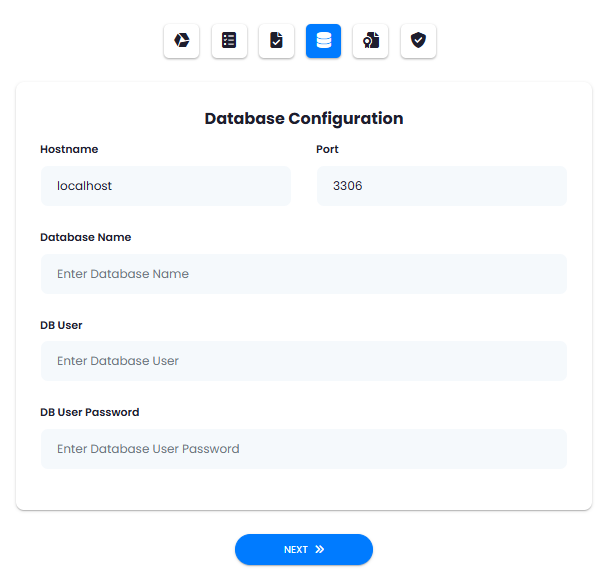Viewport: 609px width, 577px height.
Task: Click the Database Name label
Action: (85, 237)
